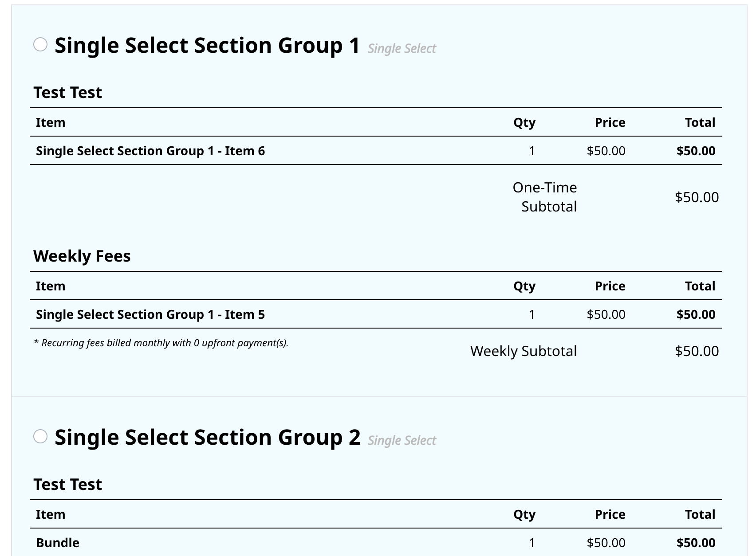Click the One-Time Subtotal label
The image size is (756, 556).
point(545,197)
